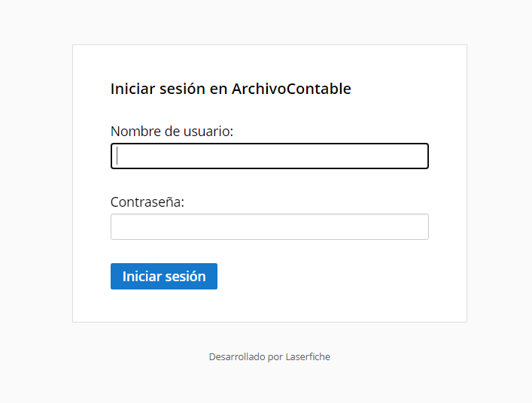This screenshot has height=403, width=532.
Task: Focus the Nombre de usuario input field
Action: [x=269, y=156]
